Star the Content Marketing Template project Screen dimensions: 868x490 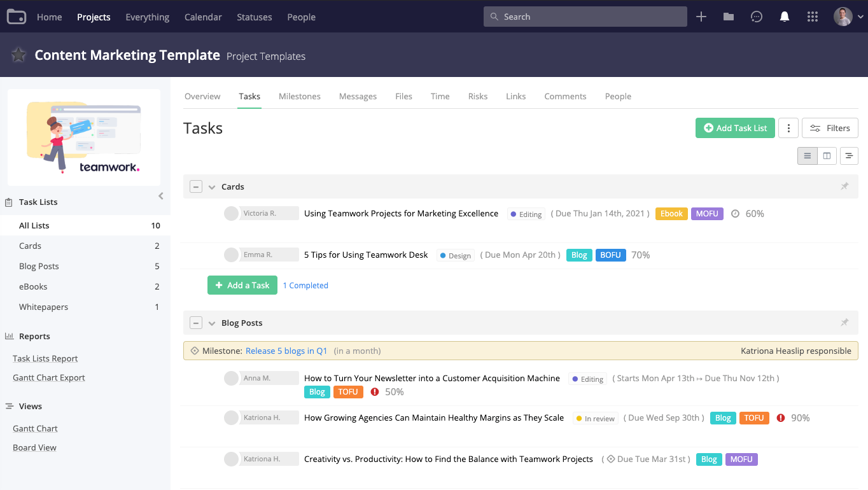18,55
